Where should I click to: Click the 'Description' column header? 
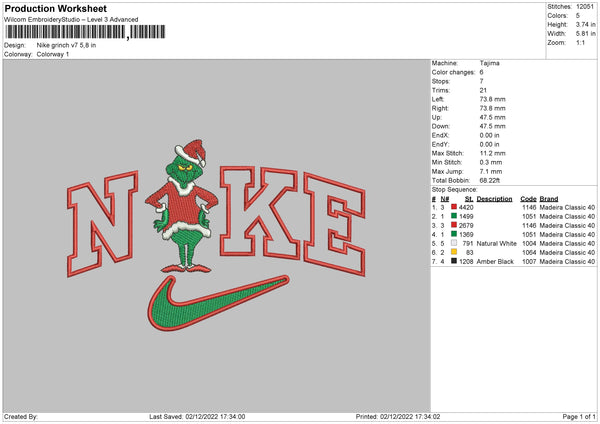[494, 199]
